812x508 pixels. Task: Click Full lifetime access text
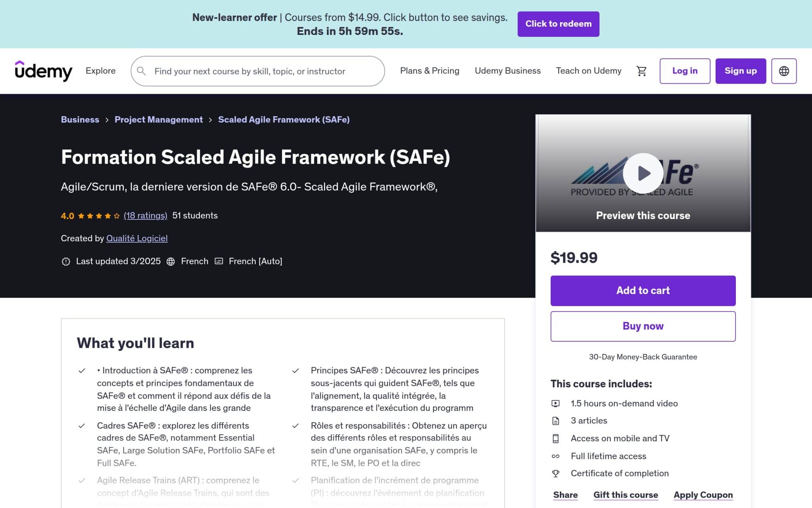[x=608, y=456]
